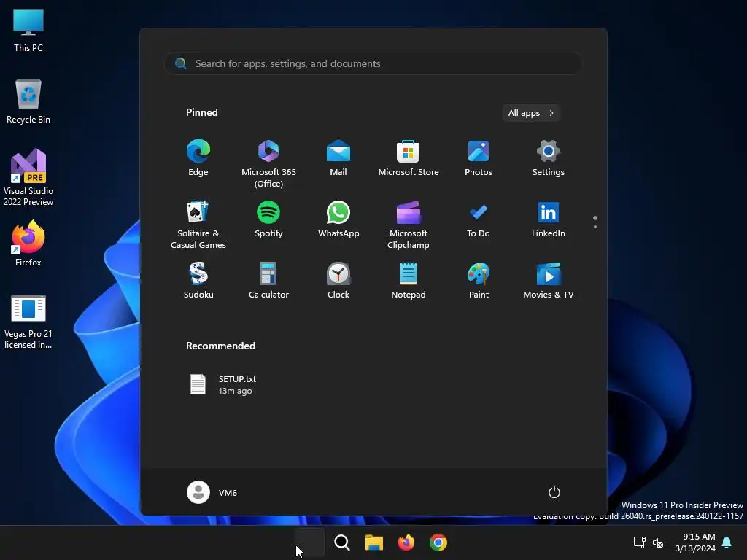This screenshot has height=560, width=747.
Task: Click the taskbar Start button
Action: (x=309, y=542)
